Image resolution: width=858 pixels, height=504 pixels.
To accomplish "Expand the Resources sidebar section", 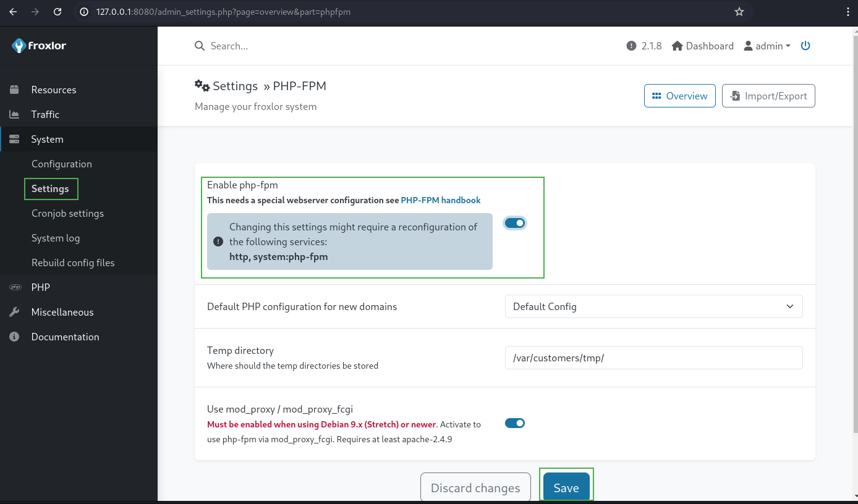I will (79, 90).
